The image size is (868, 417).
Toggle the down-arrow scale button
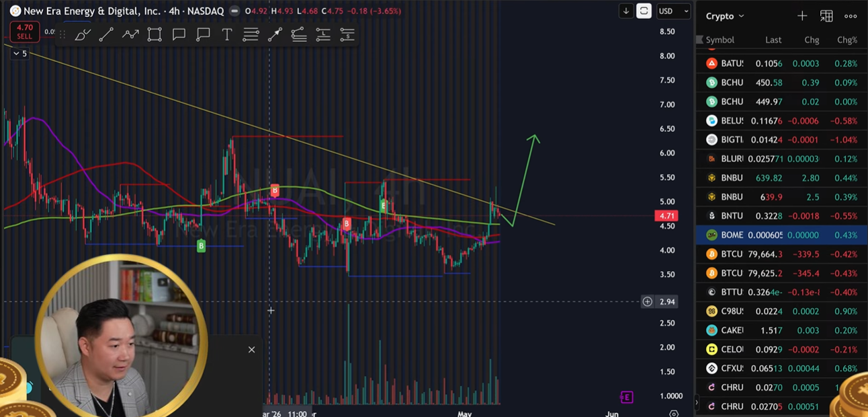coord(626,11)
